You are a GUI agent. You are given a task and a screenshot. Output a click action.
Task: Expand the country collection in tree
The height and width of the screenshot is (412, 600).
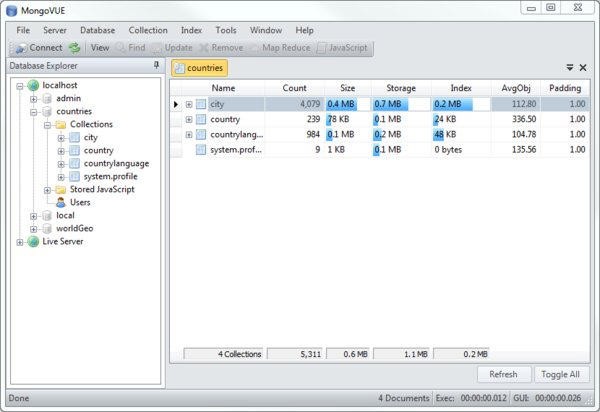(x=61, y=151)
